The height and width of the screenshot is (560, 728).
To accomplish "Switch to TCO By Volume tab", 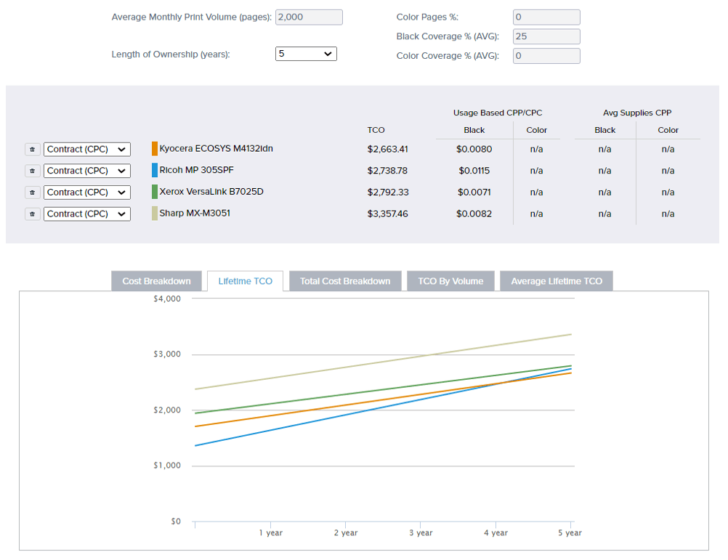I will pyautogui.click(x=450, y=281).
